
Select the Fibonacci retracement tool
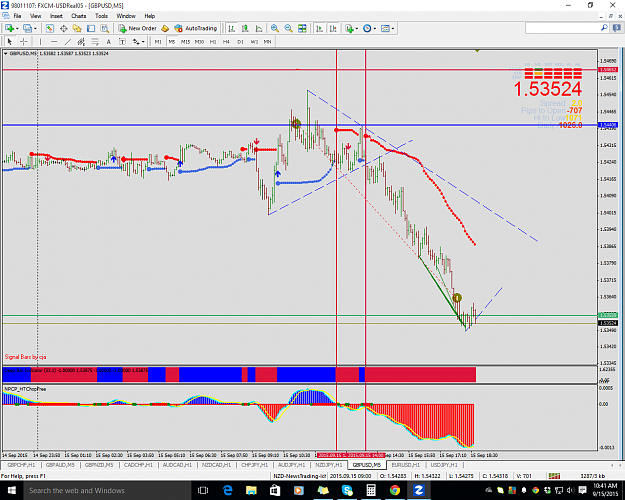pyautogui.click(x=95, y=41)
